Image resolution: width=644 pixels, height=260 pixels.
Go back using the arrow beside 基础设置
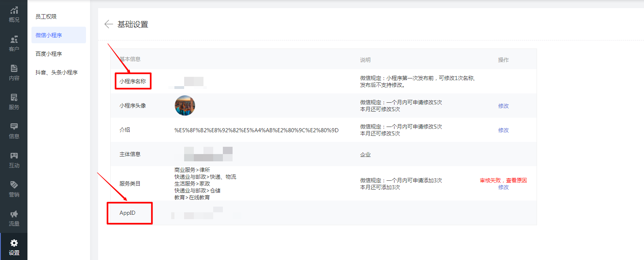click(x=108, y=24)
